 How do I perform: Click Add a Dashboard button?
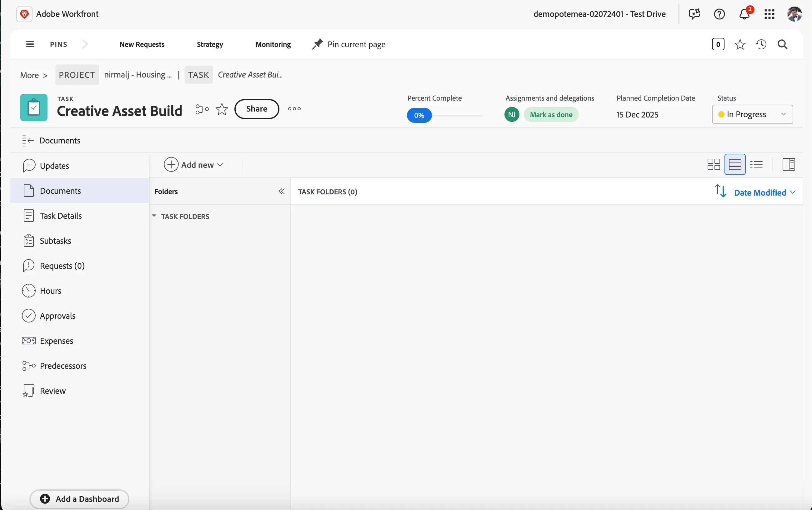click(x=79, y=499)
